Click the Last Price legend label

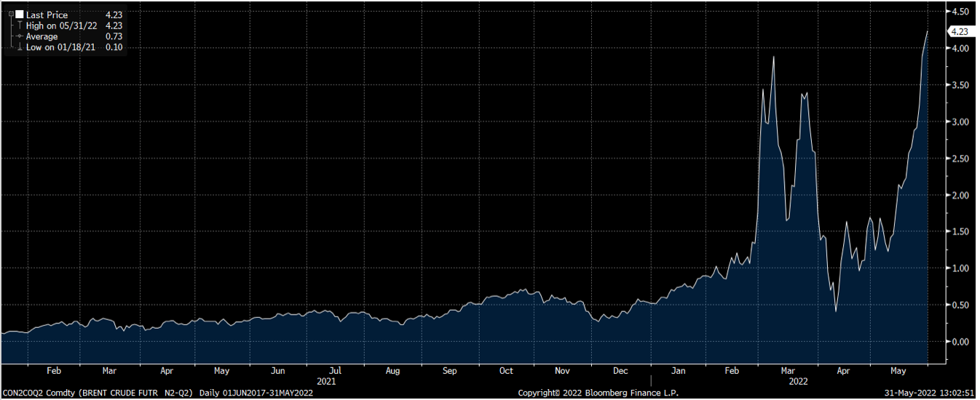pos(47,15)
